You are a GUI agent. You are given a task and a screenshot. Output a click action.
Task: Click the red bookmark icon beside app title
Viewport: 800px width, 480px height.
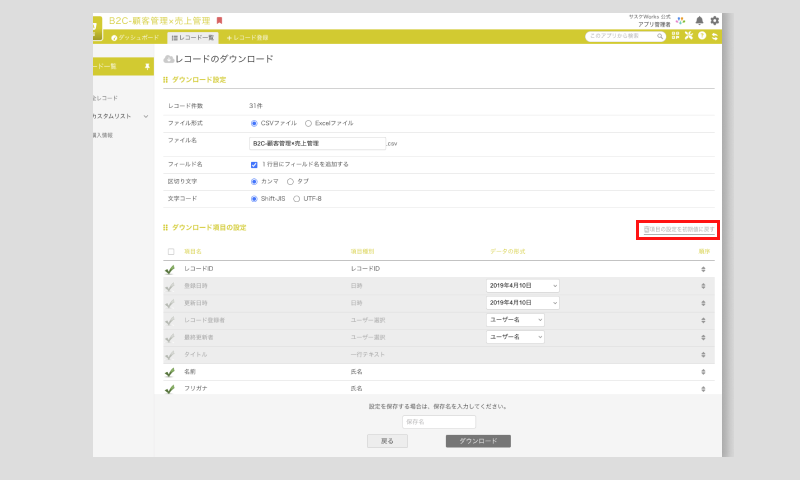tap(219, 20)
